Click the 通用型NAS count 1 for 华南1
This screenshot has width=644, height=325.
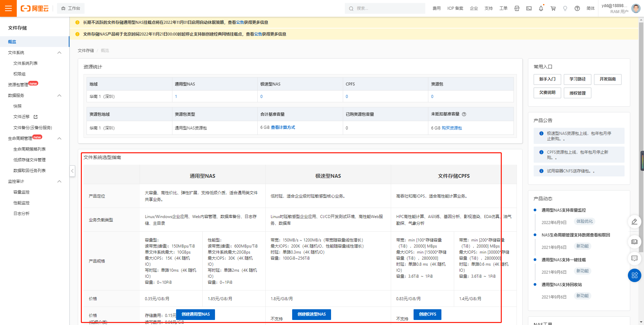(x=176, y=97)
